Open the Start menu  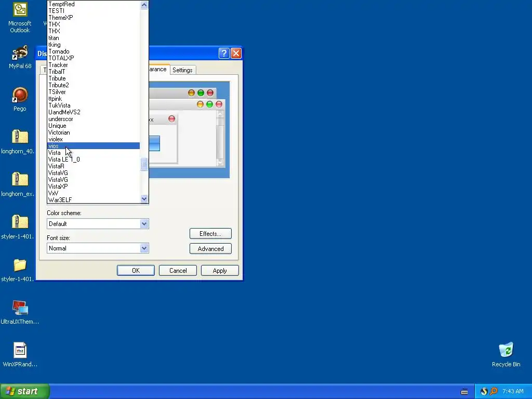[x=25, y=391]
